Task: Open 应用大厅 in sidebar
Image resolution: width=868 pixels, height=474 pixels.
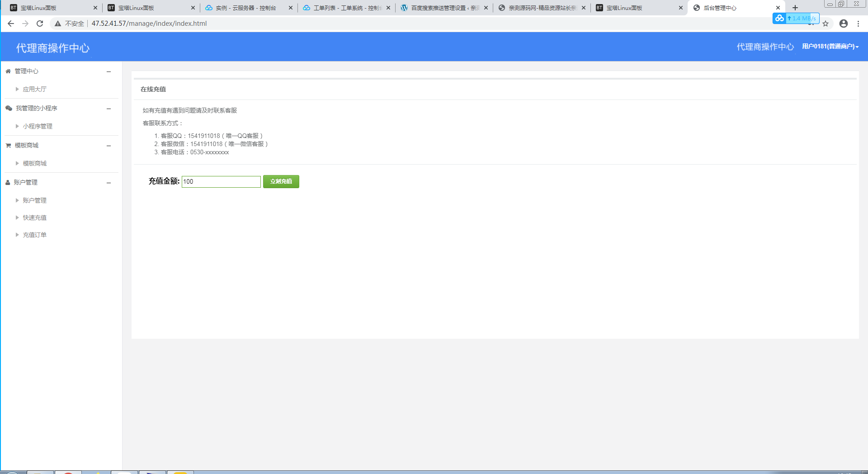Action: [35, 89]
